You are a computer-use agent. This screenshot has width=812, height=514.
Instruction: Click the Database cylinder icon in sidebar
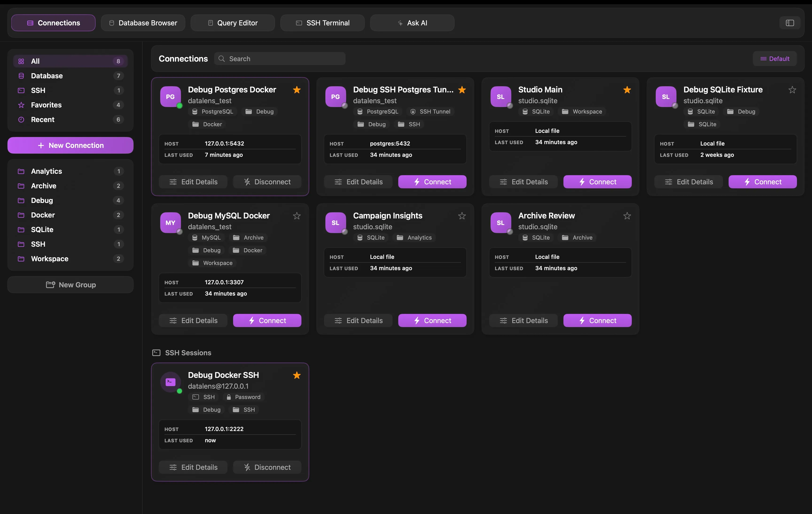(21, 76)
